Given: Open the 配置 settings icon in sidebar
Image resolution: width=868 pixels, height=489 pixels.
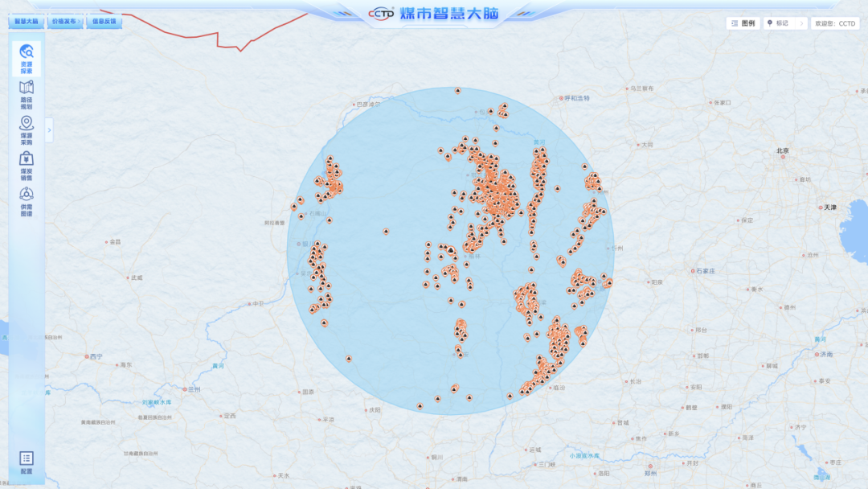Looking at the screenshot, I should pyautogui.click(x=26, y=462).
